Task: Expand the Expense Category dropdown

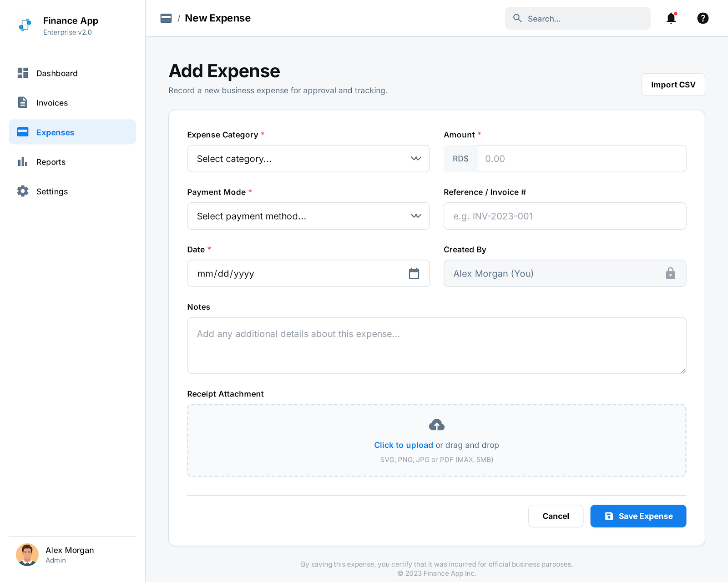Action: point(308,159)
